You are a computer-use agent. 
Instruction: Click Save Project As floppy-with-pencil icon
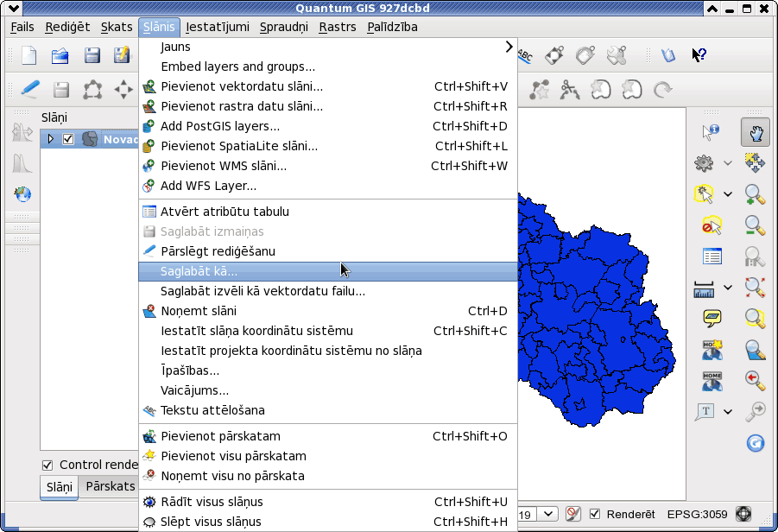[122, 55]
